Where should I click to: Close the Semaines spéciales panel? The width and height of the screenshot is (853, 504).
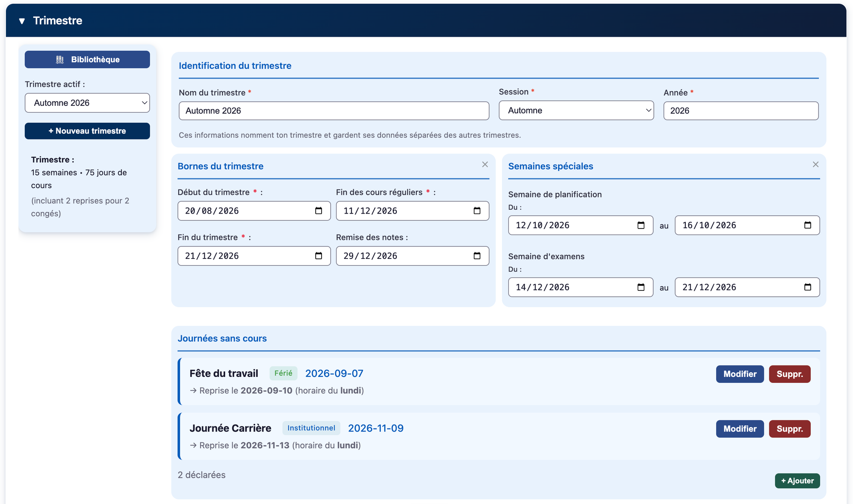coord(815,165)
